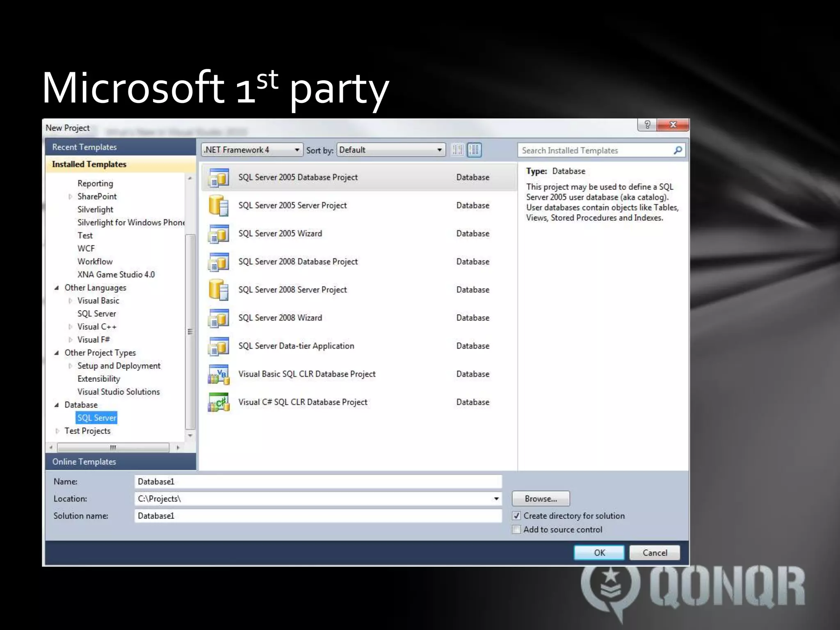Click the SQL Server 2005 Database Project icon
840x630 pixels.
click(x=219, y=178)
